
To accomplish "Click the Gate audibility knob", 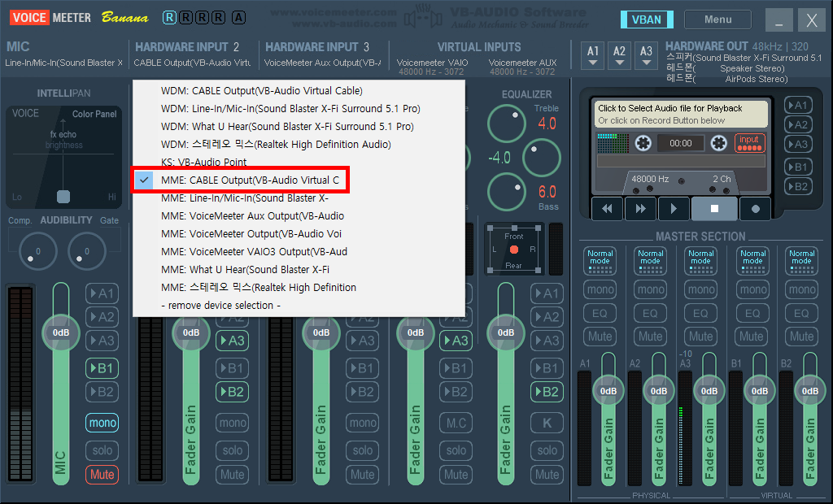I will pos(86,250).
